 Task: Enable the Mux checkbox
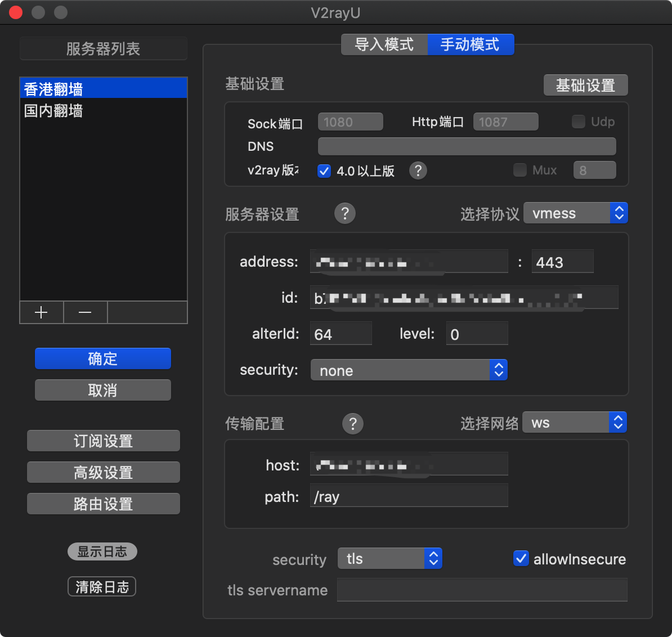[x=519, y=169]
